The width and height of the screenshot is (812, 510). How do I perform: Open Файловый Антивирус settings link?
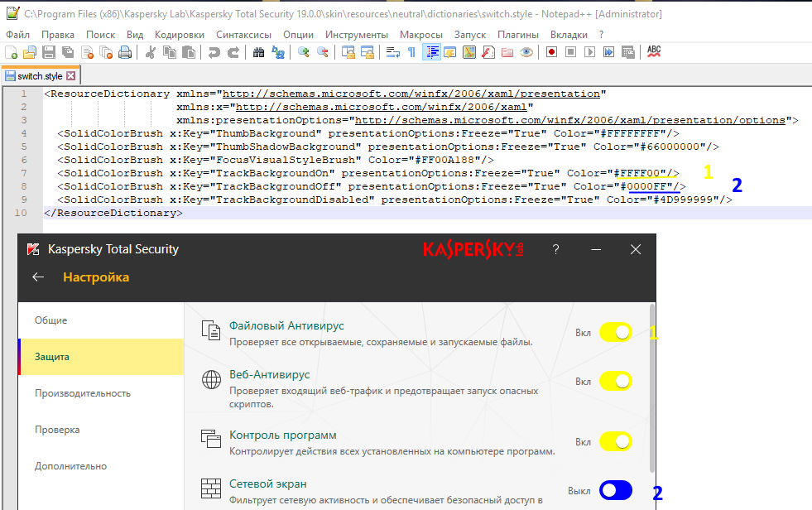click(x=286, y=325)
